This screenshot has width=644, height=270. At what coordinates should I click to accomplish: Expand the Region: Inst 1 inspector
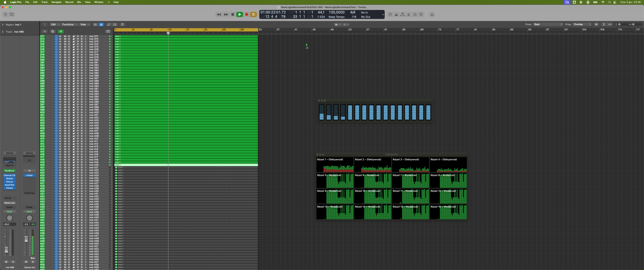[3, 24]
